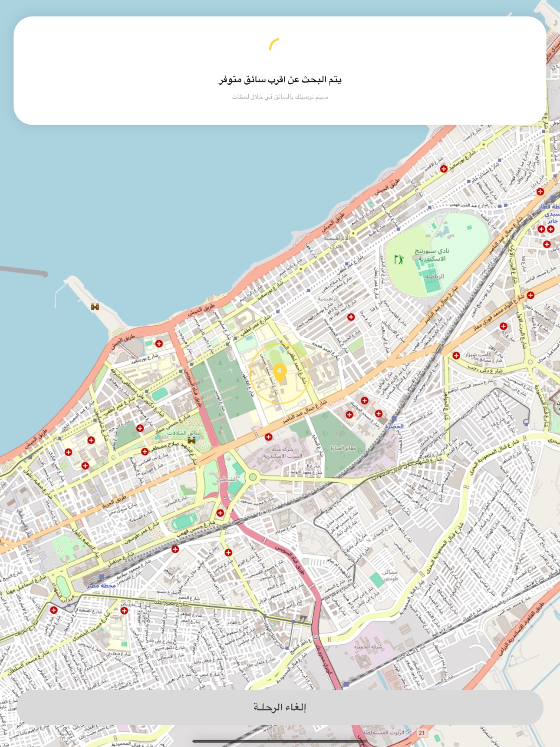This screenshot has width=560, height=747.
Task: Click the hospital cross below الشاطبي label
Action: [221, 513]
